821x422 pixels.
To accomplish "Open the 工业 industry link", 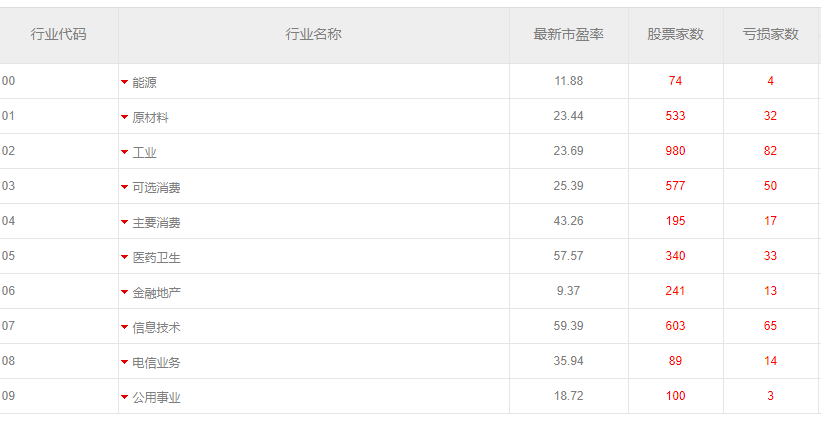I will (144, 152).
